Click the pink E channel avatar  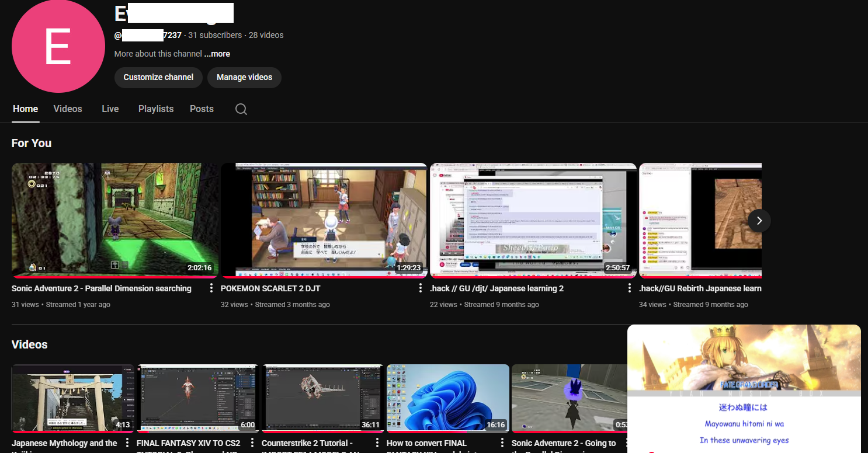tap(58, 46)
